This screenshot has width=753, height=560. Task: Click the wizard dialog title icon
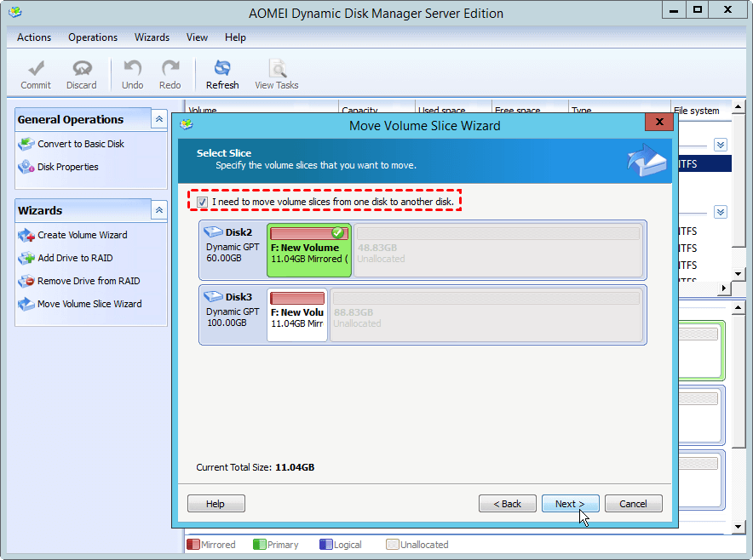click(x=187, y=125)
